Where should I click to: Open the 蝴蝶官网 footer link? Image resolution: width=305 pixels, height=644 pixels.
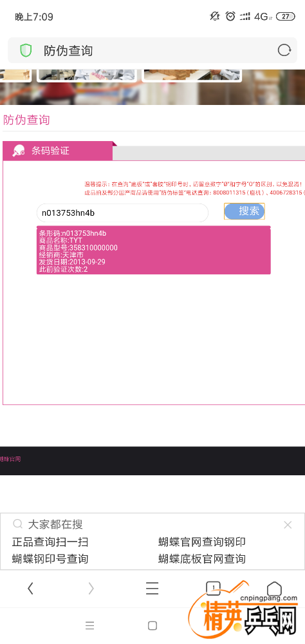tap(10, 459)
